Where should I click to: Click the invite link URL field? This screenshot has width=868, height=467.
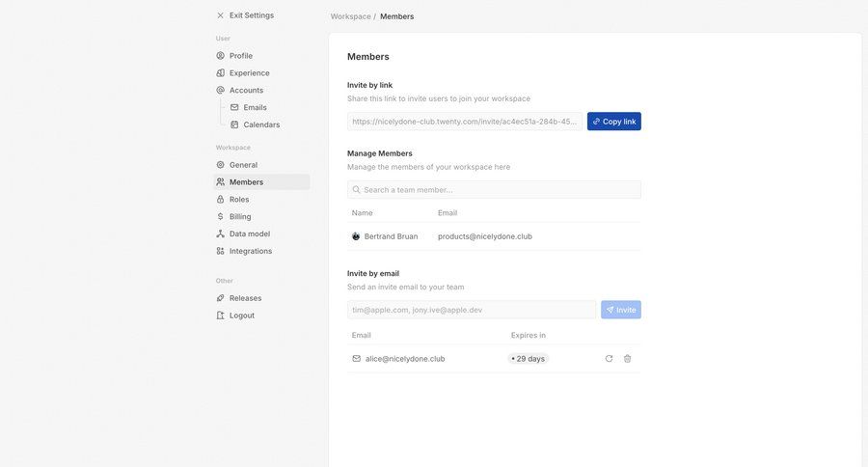click(x=465, y=122)
